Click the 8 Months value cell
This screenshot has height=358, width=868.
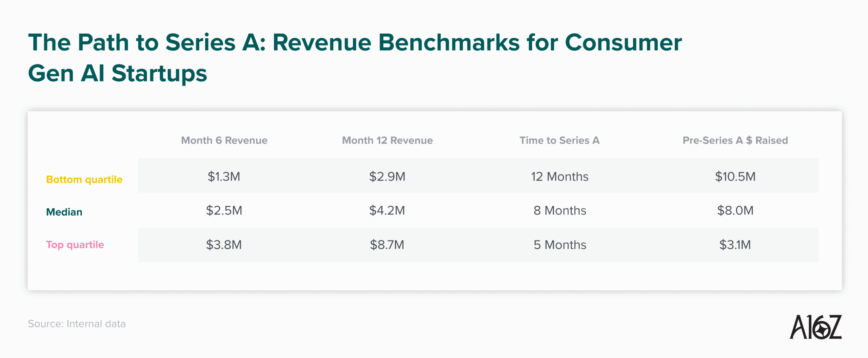click(559, 210)
